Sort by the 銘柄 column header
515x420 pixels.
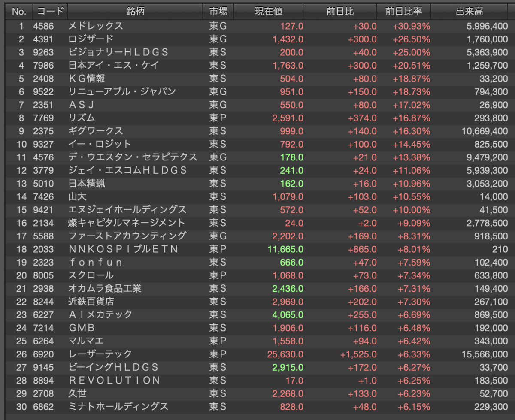135,12
